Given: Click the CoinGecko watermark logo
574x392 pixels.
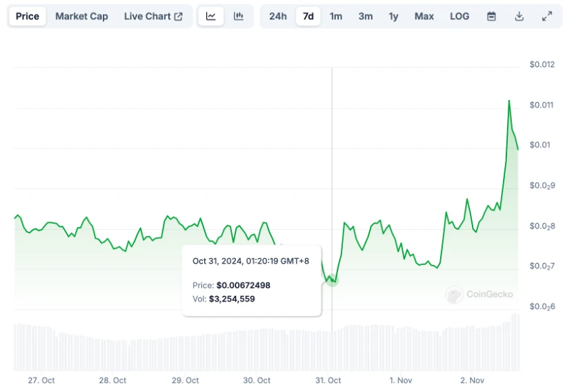Looking at the screenshot, I should pos(479,295).
